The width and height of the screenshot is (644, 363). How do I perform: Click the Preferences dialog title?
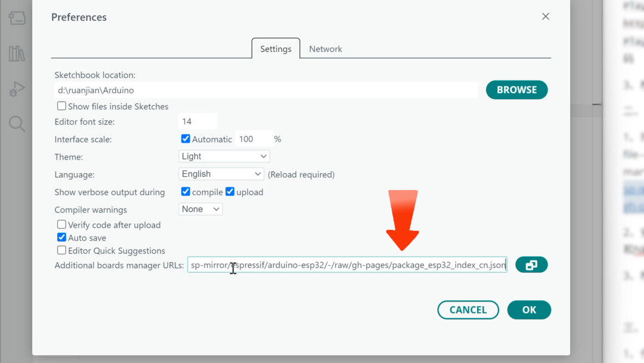coord(79,17)
